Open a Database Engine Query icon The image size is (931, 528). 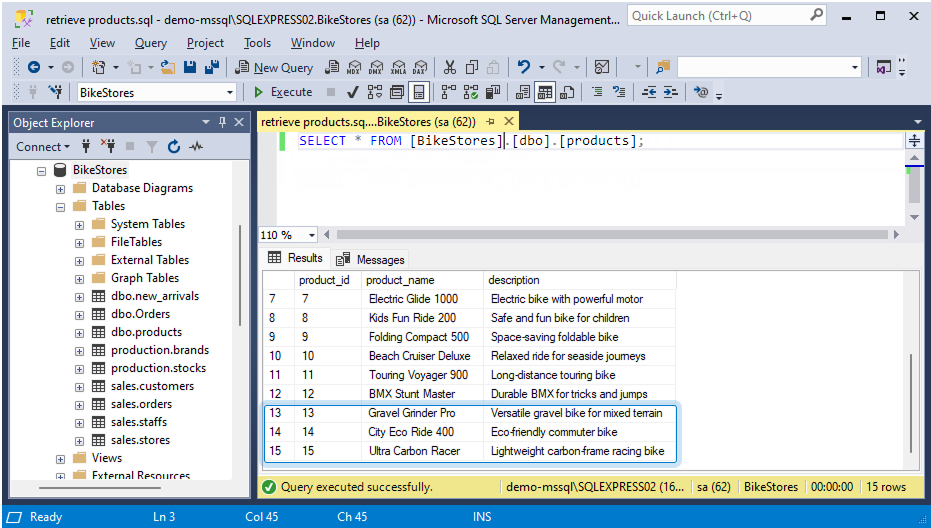click(332, 68)
